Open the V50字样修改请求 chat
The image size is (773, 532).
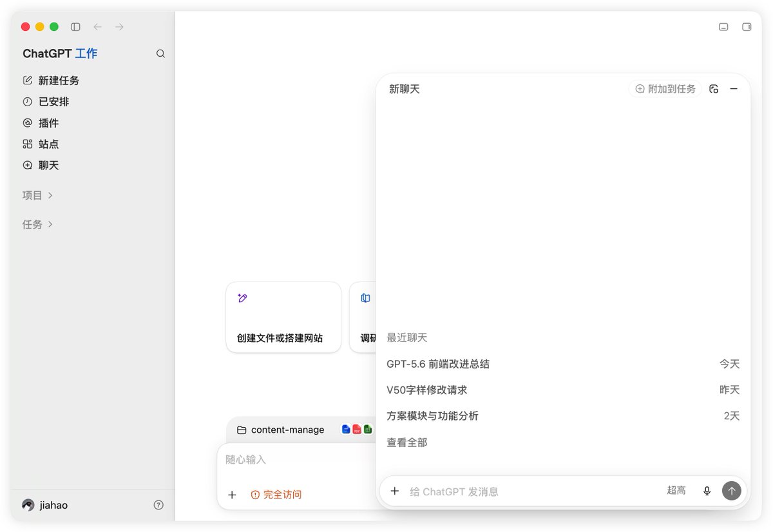click(563, 390)
